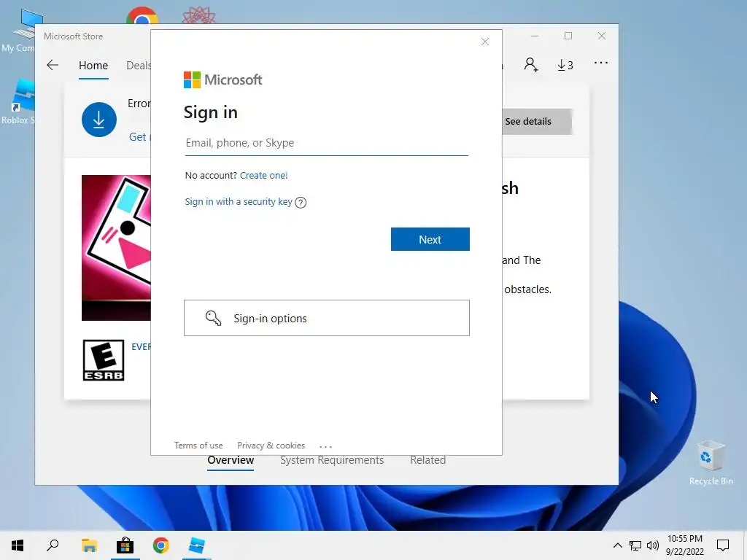Open Terms of use link

198,446
